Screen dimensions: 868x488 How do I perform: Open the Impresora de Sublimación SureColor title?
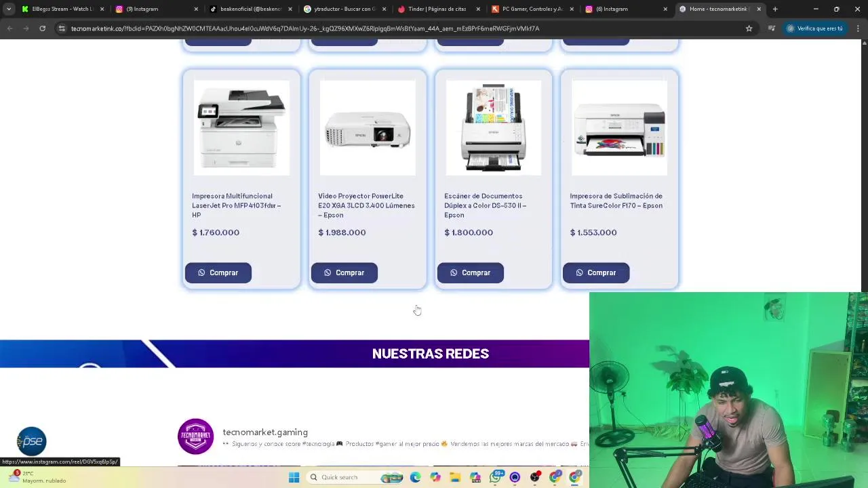coord(616,201)
